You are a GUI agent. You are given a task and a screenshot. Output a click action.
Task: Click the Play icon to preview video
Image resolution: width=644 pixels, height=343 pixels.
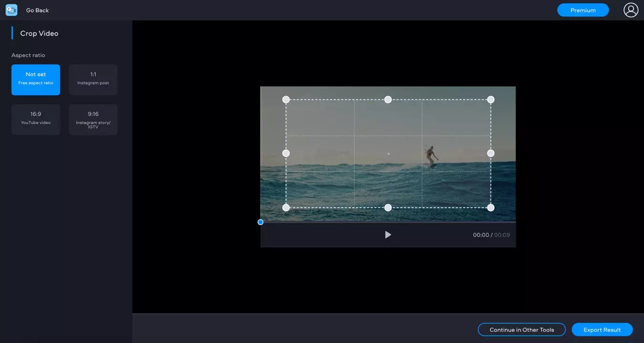[388, 234]
